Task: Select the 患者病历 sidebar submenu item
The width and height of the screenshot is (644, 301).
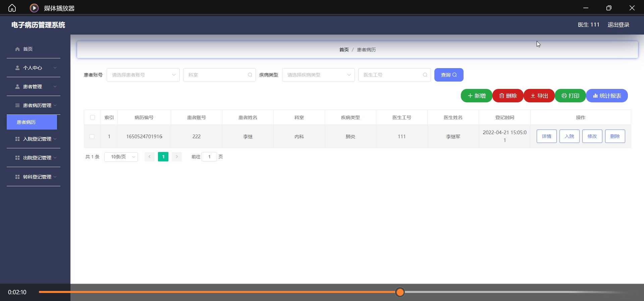Action: click(x=32, y=122)
